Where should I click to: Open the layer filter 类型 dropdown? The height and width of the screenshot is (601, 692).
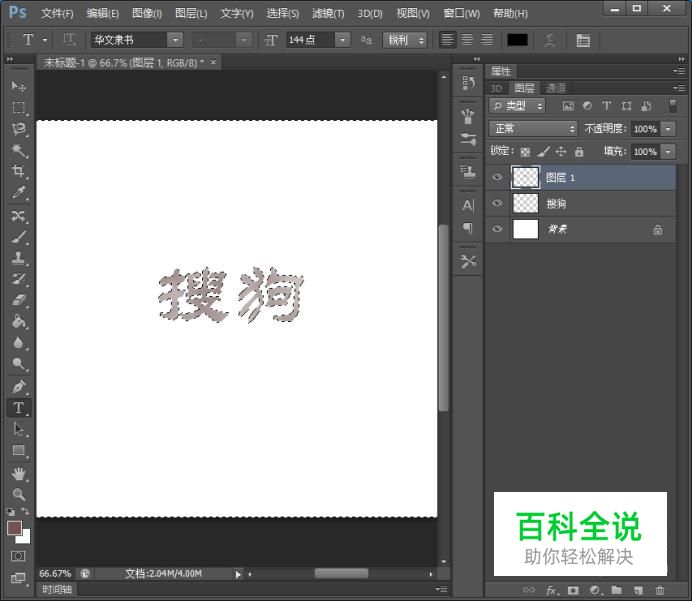tap(517, 106)
